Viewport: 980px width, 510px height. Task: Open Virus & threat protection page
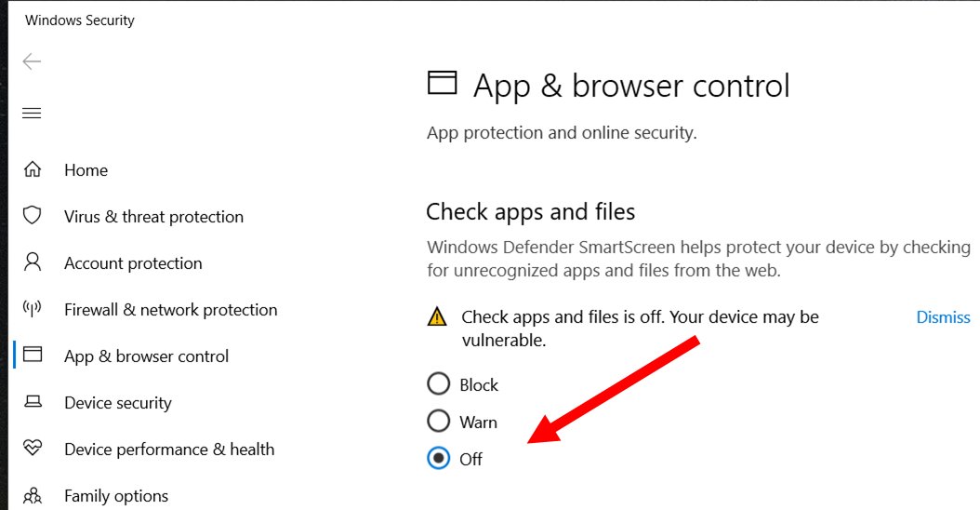click(x=153, y=217)
